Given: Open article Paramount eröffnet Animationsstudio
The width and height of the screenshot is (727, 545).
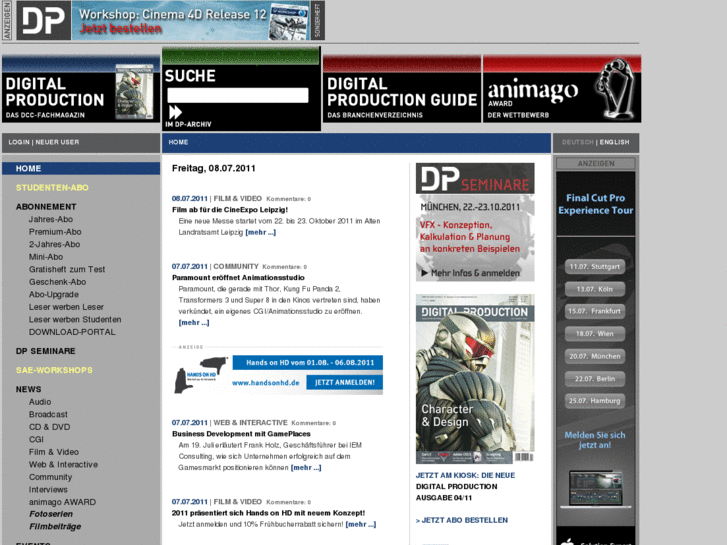Looking at the screenshot, I should pos(238,277).
